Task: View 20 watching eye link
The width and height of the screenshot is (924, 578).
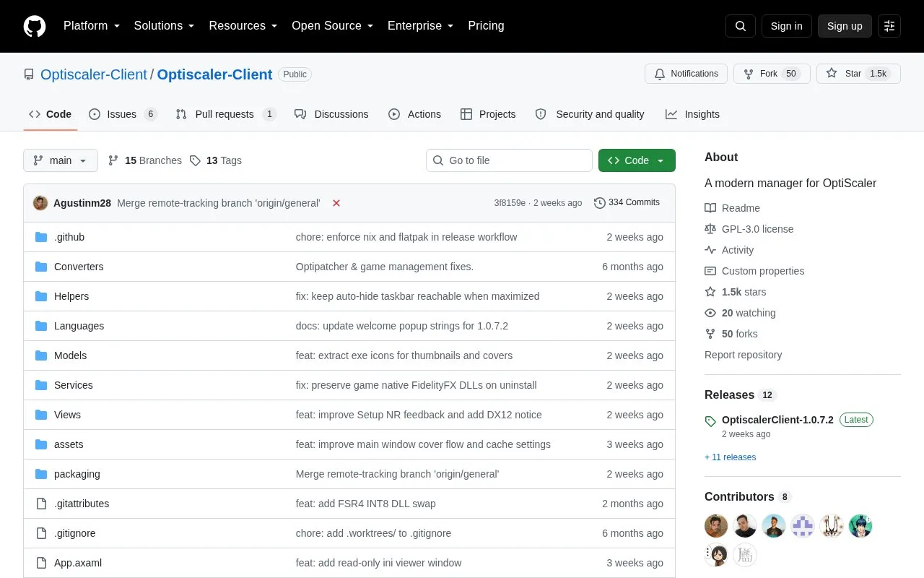Action: pos(740,313)
